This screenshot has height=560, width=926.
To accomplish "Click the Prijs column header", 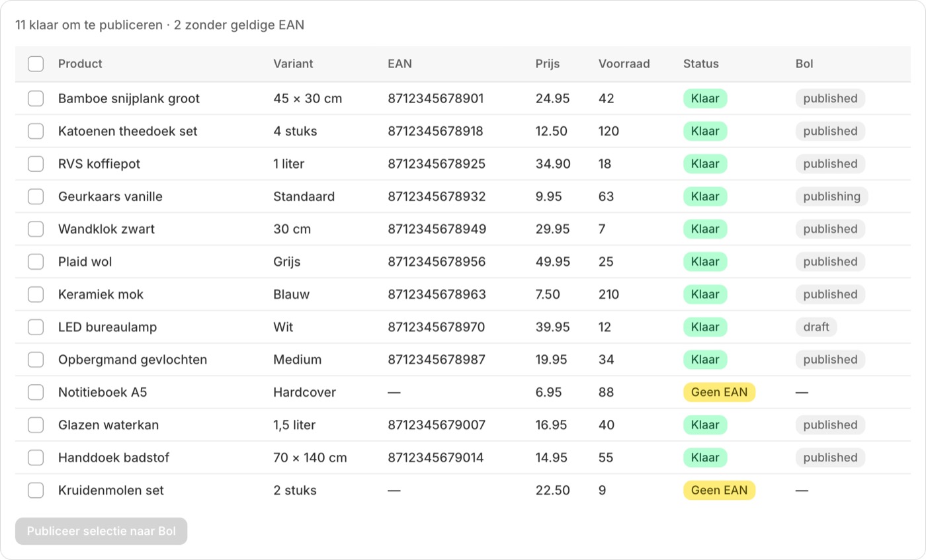I will [548, 64].
